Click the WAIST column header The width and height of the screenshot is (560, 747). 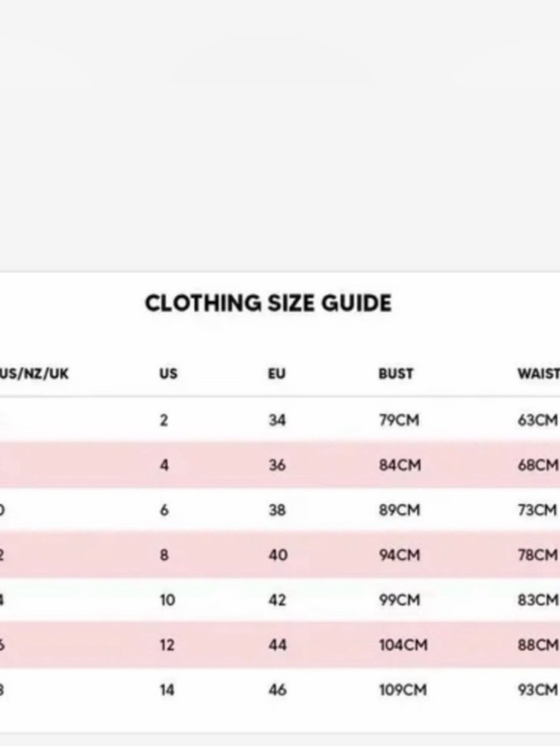[539, 374]
